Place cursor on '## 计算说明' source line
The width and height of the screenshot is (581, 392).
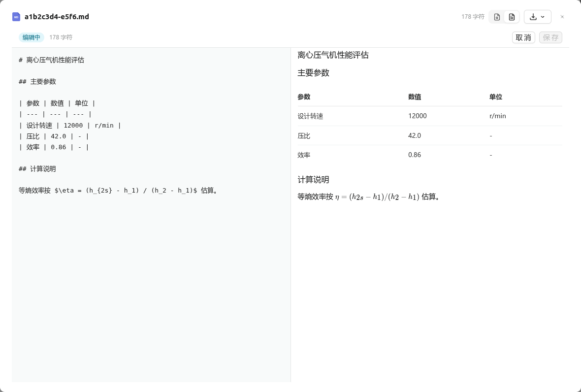coord(37,168)
